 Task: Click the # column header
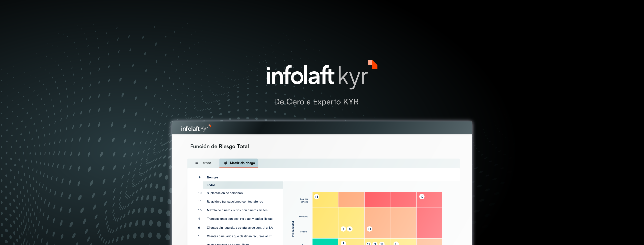pos(200,177)
